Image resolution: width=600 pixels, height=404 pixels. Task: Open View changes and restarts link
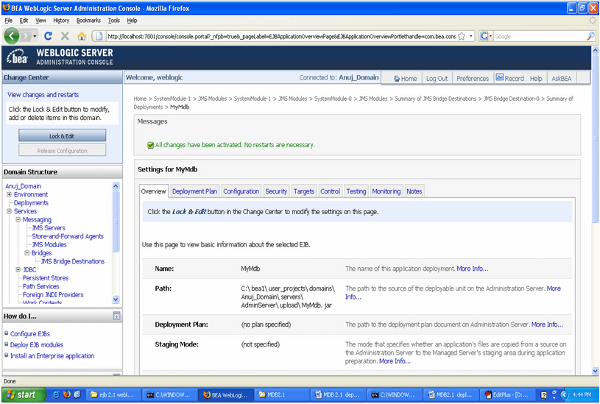click(x=43, y=94)
